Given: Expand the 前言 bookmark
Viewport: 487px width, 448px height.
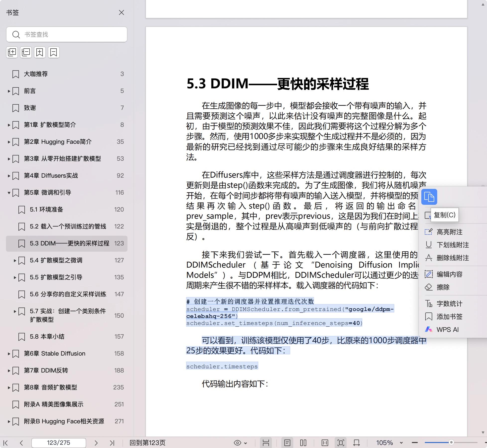Looking at the screenshot, I should (x=9, y=91).
